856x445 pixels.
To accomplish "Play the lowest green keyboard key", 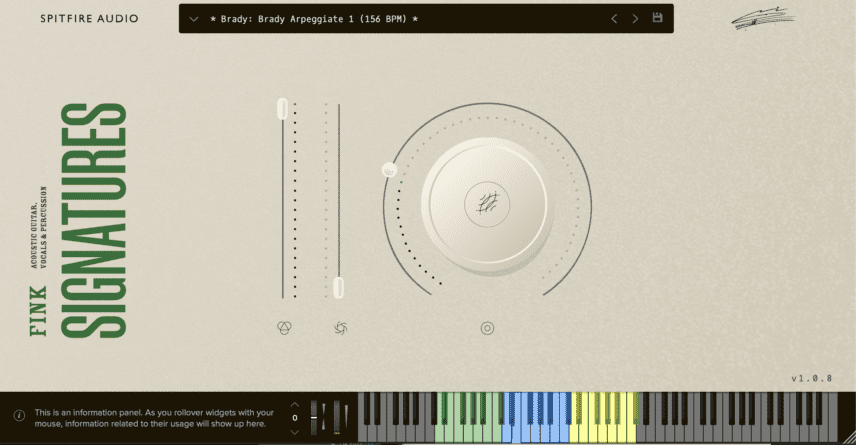I will [439, 434].
